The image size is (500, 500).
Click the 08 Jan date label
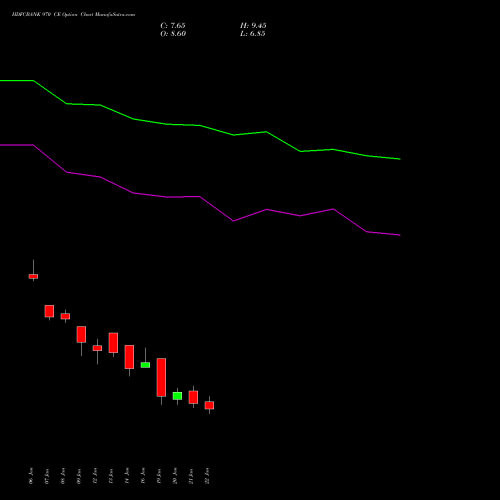(63, 476)
